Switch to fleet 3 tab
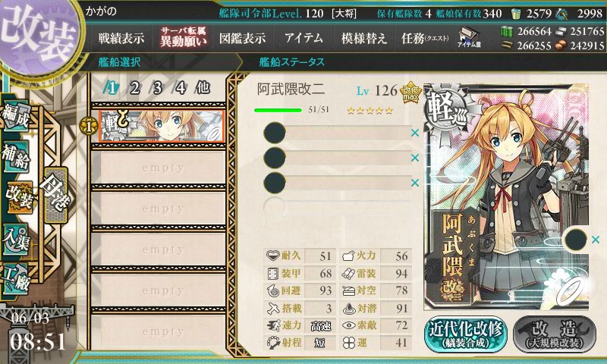Image resolution: width=607 pixels, height=364 pixels. [x=157, y=88]
